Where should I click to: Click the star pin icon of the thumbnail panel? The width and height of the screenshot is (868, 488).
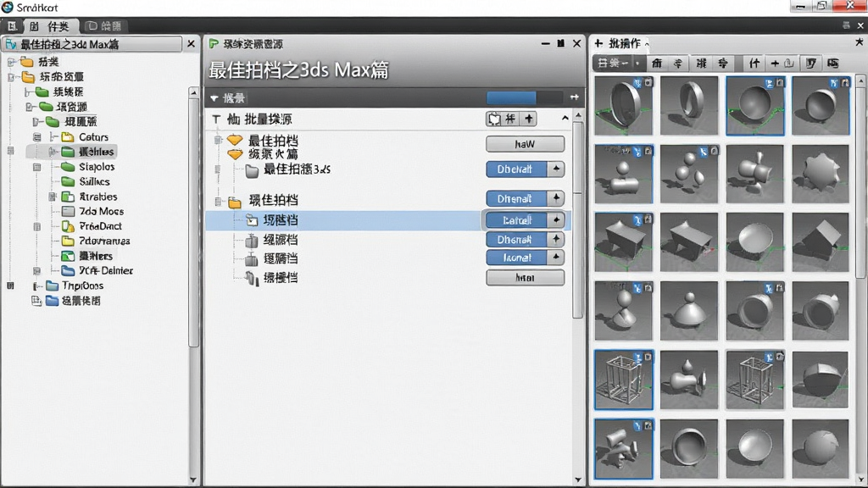click(859, 42)
